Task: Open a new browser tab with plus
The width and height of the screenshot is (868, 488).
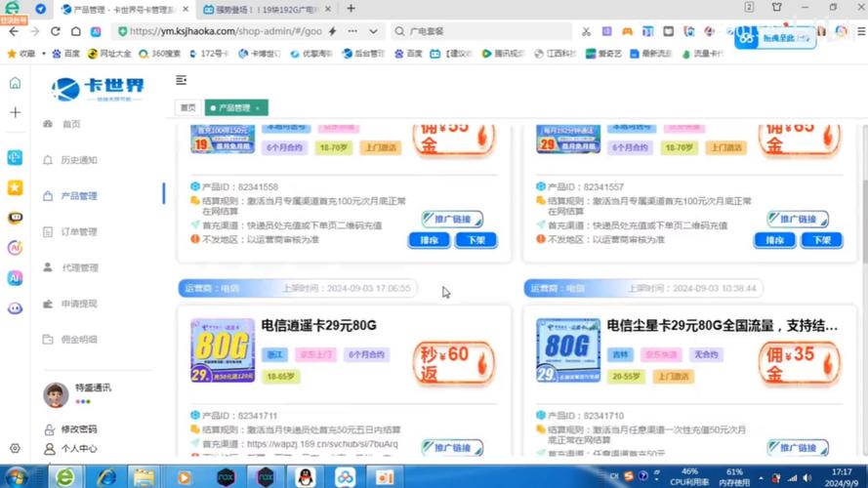Action: (351, 9)
